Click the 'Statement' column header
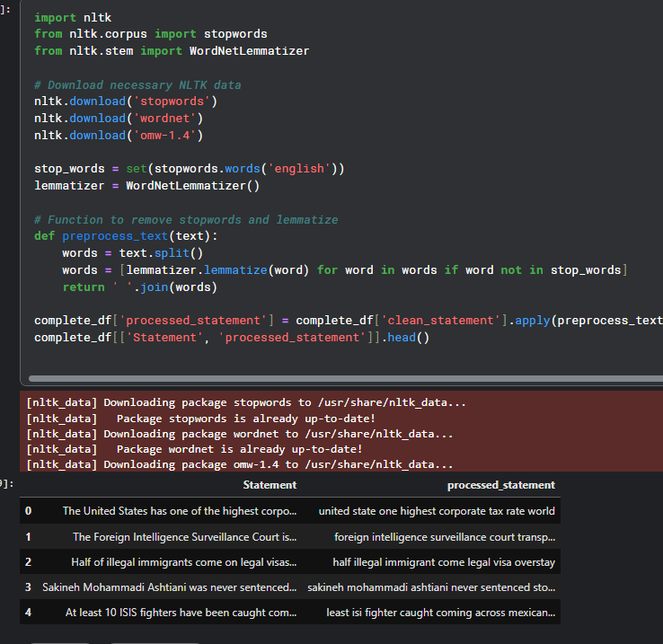This screenshot has width=663, height=644. 270,485
